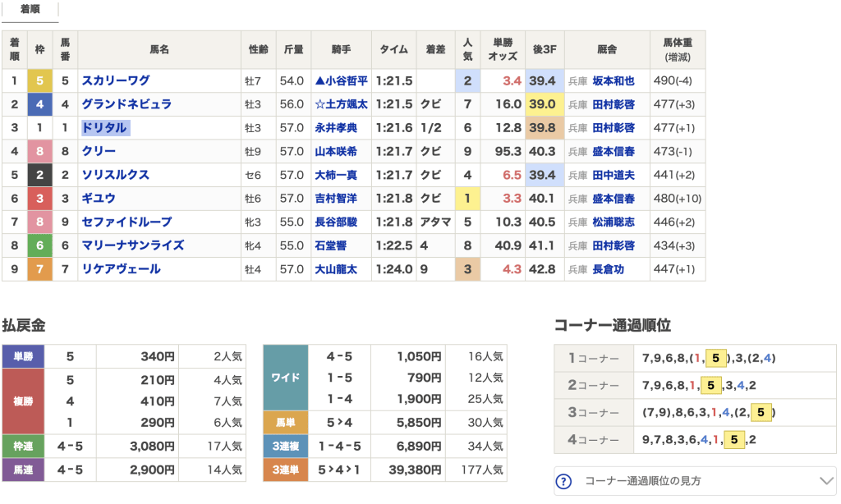Open horse page for セファイドループ
The height and width of the screenshot is (504, 841).
[x=126, y=222]
